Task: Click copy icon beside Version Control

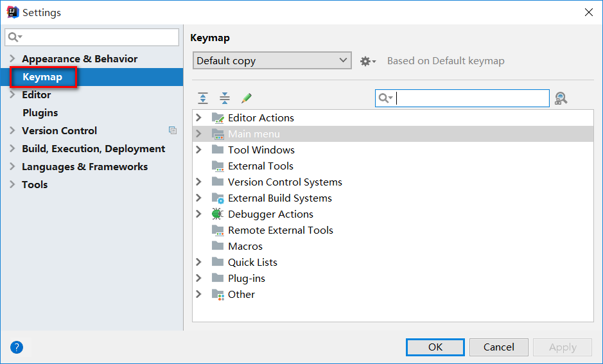Action: pyautogui.click(x=173, y=131)
